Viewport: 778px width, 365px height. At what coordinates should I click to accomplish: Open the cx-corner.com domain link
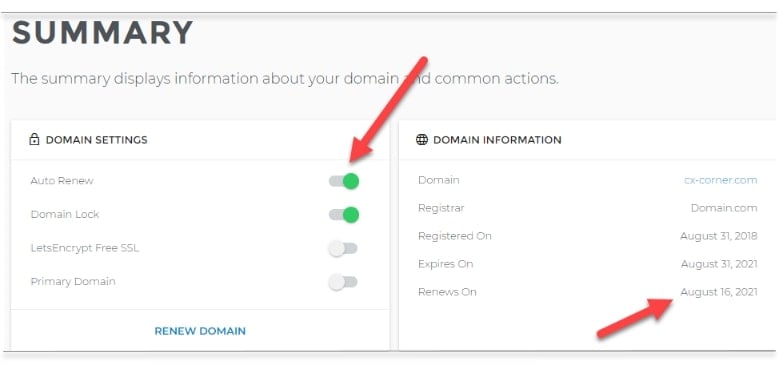[720, 180]
